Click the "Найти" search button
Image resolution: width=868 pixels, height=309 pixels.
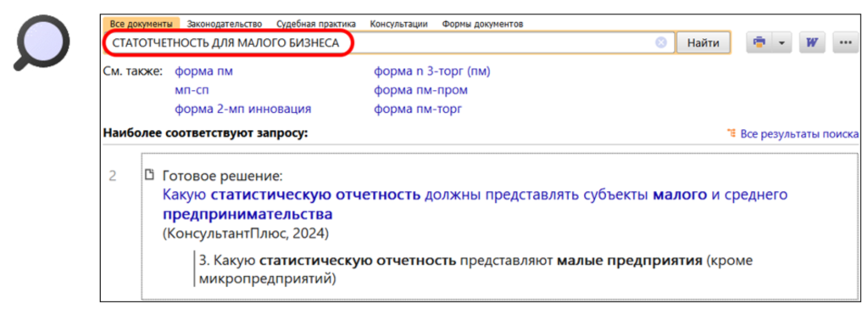pyautogui.click(x=704, y=42)
